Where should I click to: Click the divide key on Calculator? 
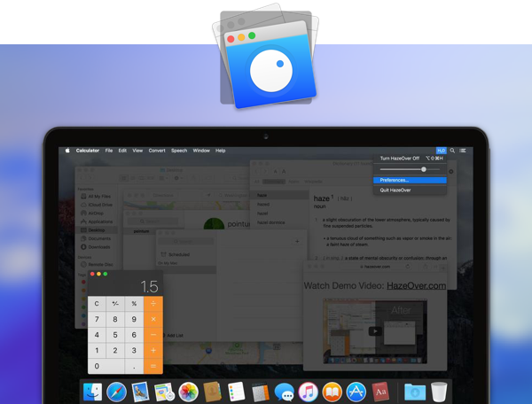click(153, 304)
